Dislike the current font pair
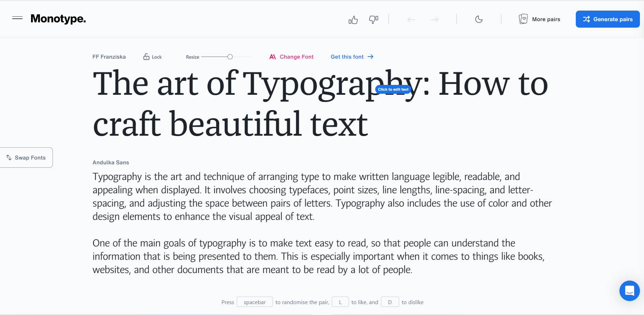644x315 pixels. tap(373, 19)
